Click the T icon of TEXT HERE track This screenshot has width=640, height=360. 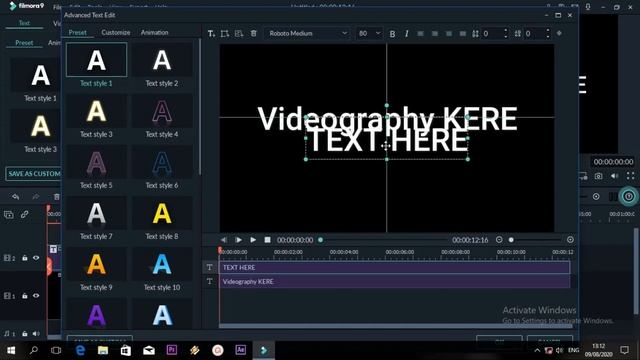pyautogui.click(x=210, y=267)
